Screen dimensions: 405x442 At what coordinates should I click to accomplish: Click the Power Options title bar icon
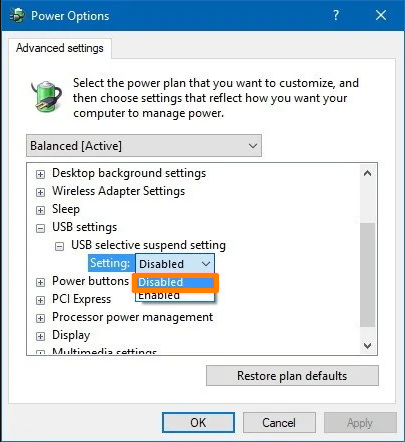coord(17,16)
